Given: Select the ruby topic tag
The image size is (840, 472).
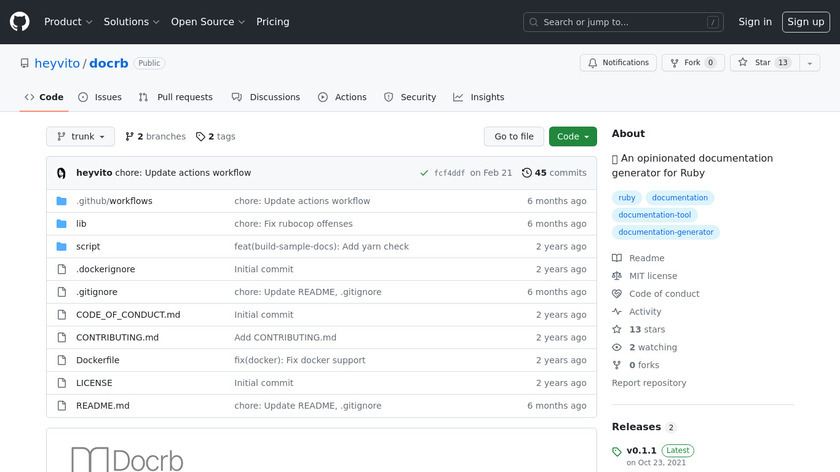Looking at the screenshot, I should click(x=627, y=198).
